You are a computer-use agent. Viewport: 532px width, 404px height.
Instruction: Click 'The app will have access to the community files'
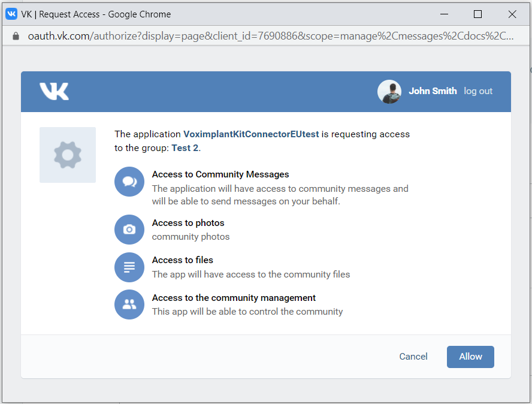pyautogui.click(x=251, y=275)
